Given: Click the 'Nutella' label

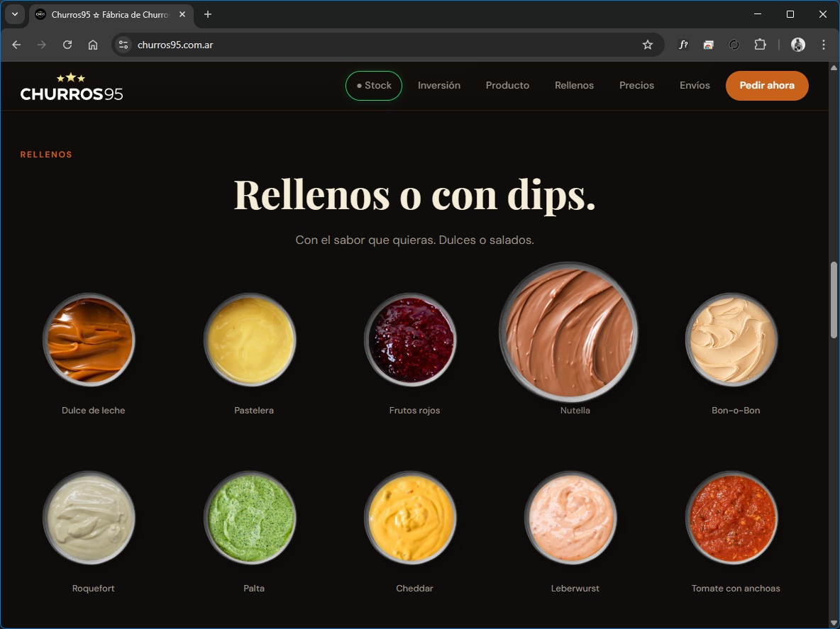Looking at the screenshot, I should coord(575,411).
